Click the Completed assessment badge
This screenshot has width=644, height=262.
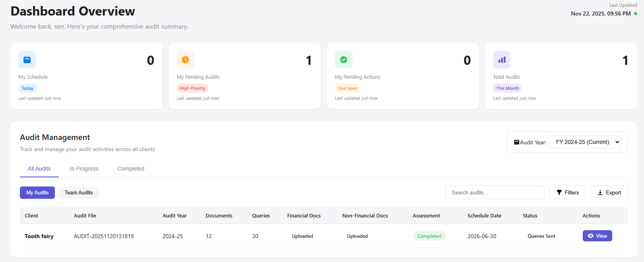click(429, 236)
